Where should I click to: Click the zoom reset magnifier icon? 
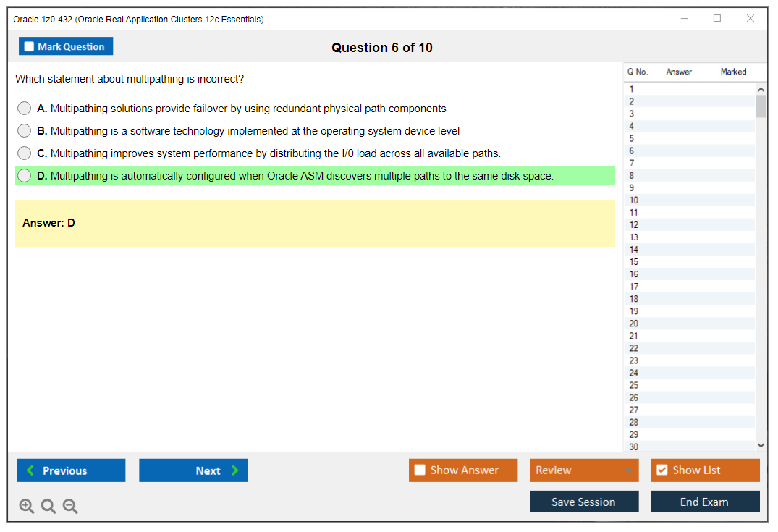pyautogui.click(x=48, y=507)
